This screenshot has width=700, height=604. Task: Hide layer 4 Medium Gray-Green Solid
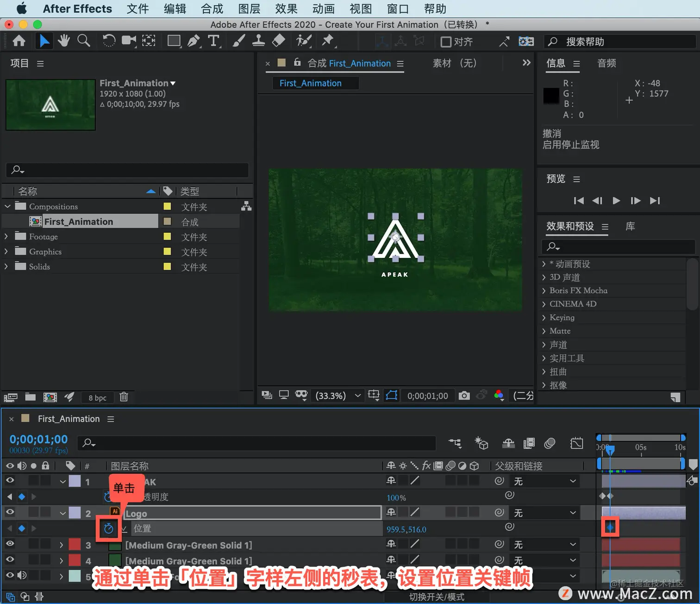tap(10, 560)
